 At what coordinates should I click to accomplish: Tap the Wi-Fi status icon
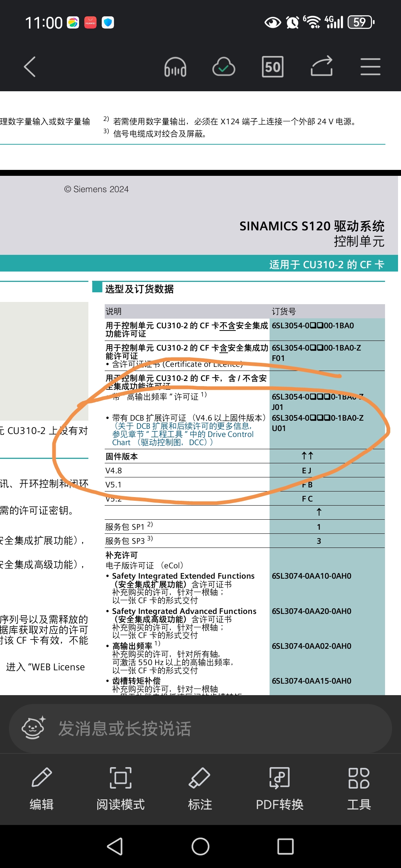tap(312, 22)
